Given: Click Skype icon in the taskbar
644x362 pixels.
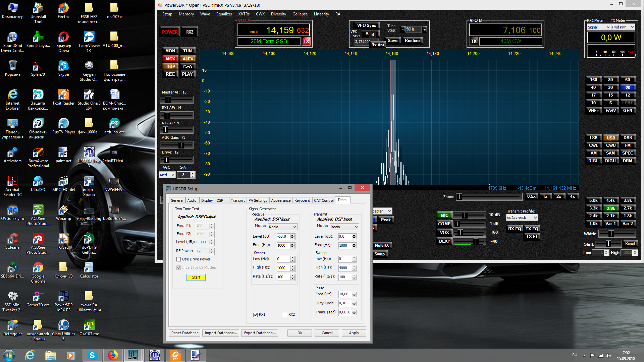Looking at the screenshot, I should coord(92,355).
